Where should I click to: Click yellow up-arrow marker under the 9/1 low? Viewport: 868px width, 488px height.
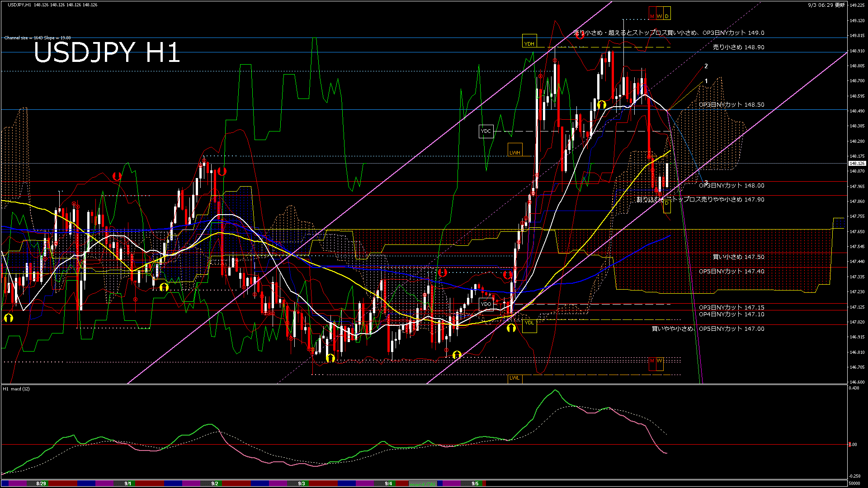point(164,287)
